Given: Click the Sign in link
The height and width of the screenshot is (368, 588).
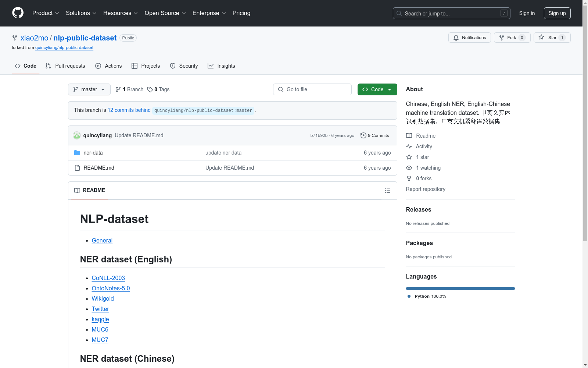Looking at the screenshot, I should click(527, 13).
